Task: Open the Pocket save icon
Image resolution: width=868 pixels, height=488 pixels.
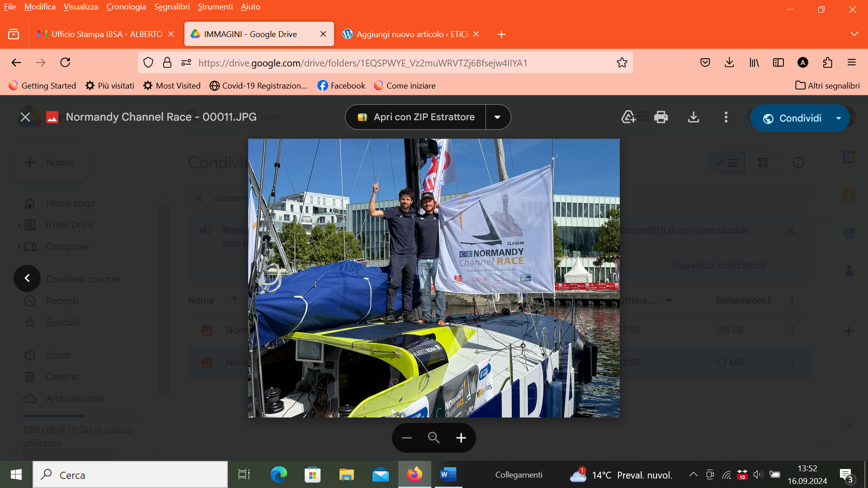Action: (x=705, y=62)
